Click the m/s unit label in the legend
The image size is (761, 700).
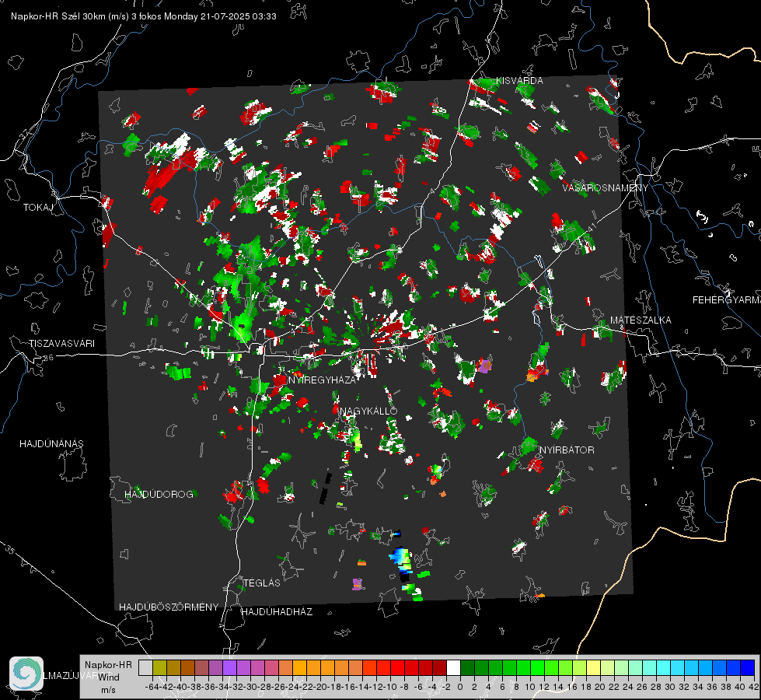[x=108, y=690]
